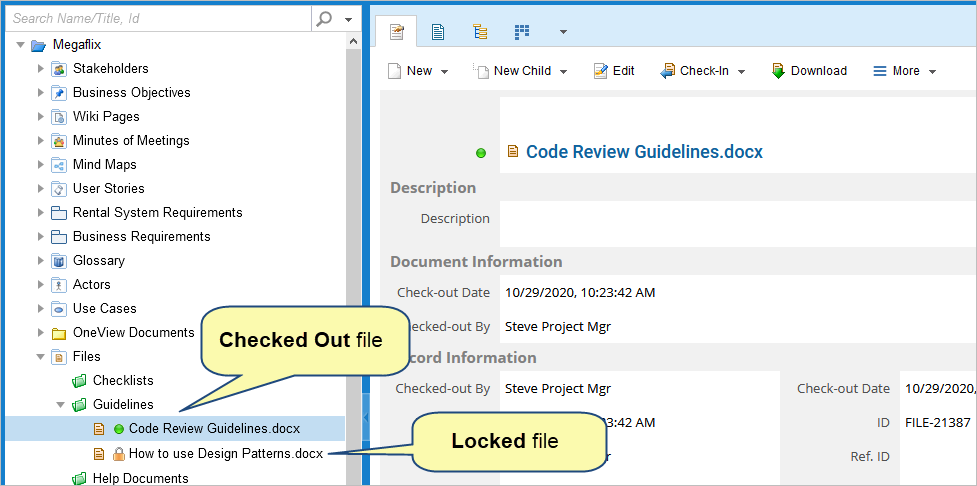This screenshot has width=977, height=486.
Task: Expand the Minutes of Meetings folder
Action: (41, 140)
